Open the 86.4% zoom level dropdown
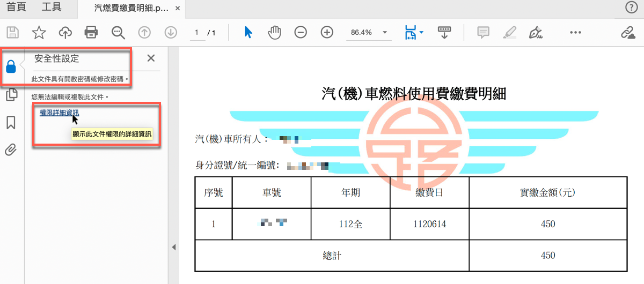The width and height of the screenshot is (644, 284). (x=369, y=33)
